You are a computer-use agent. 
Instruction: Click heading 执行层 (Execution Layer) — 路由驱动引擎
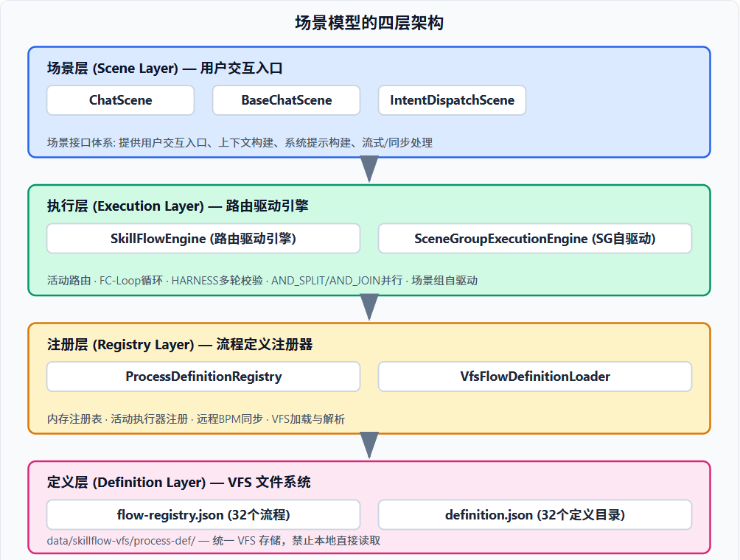[x=178, y=206]
